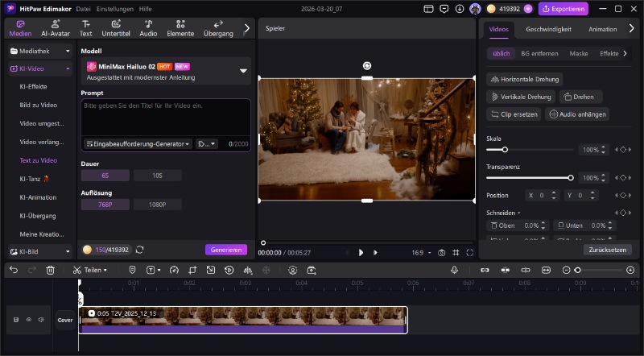Choose the 768P resolution
644x356 pixels.
[105, 205]
